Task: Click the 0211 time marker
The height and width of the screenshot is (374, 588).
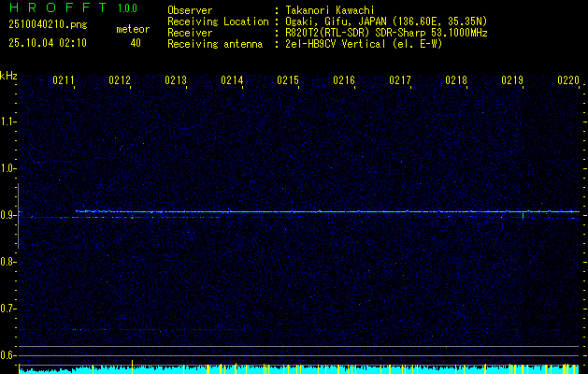Action: pyautogui.click(x=63, y=80)
